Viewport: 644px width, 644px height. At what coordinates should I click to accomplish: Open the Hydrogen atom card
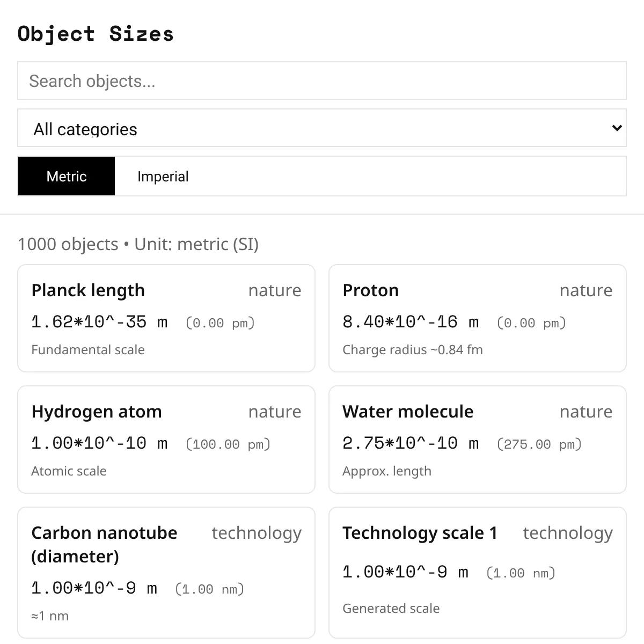(x=166, y=440)
